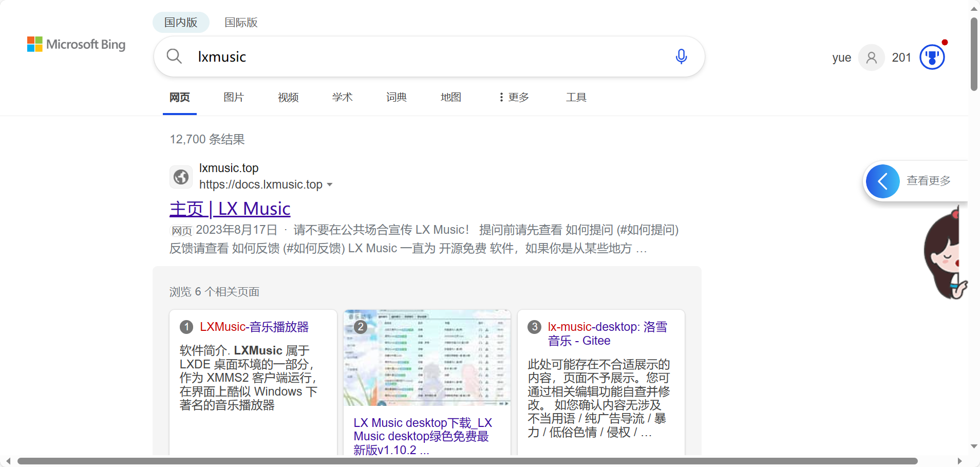
Task: Click the LX Music desktop screenshot thumbnail
Action: 427,358
